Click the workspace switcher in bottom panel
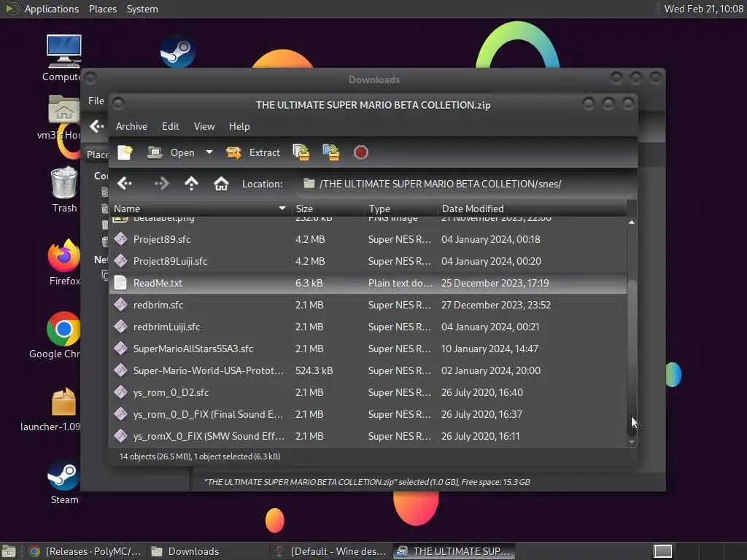This screenshot has height=560, width=747. click(x=662, y=551)
